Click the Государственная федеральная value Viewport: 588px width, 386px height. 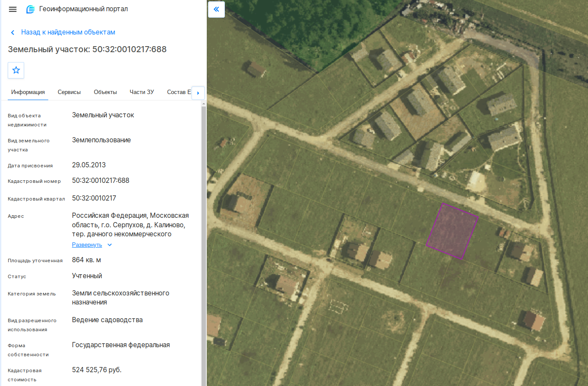(121, 345)
